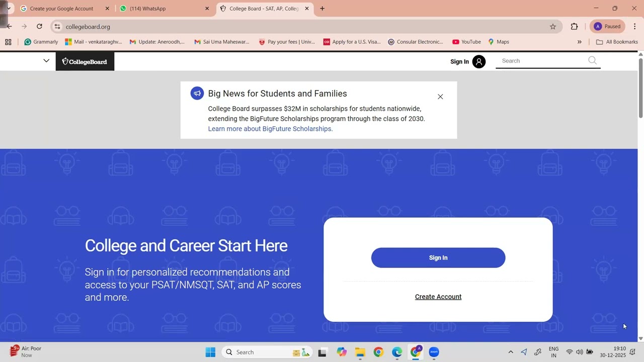Open File Explorer from the taskbar
Viewport: 644px width, 362px height.
coord(360,352)
